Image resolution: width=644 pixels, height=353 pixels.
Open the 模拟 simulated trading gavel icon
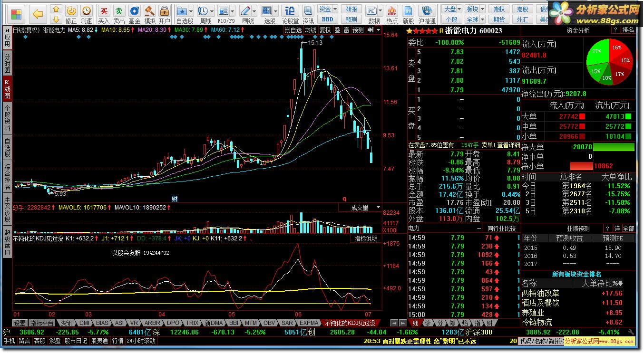pos(150,14)
